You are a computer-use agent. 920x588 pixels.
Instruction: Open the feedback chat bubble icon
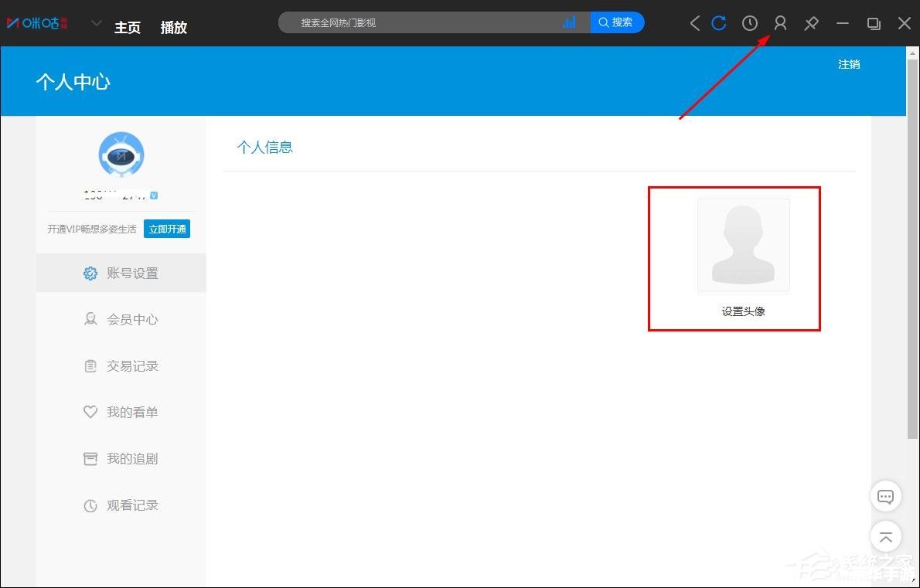(x=885, y=497)
